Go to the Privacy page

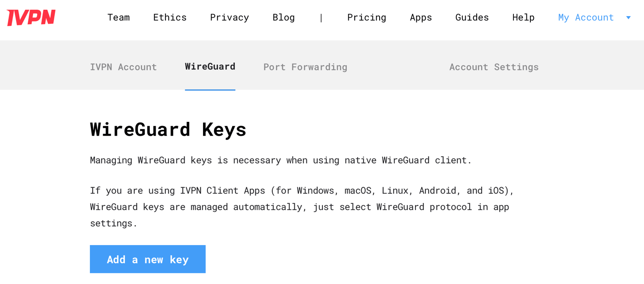229,17
